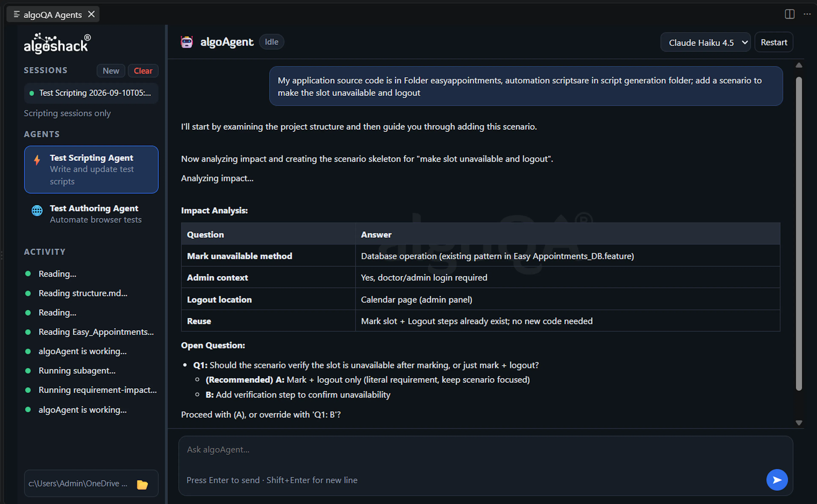This screenshot has width=817, height=504.
Task: Open the Claude Haiku 4.5 model dropdown
Action: [x=705, y=42]
